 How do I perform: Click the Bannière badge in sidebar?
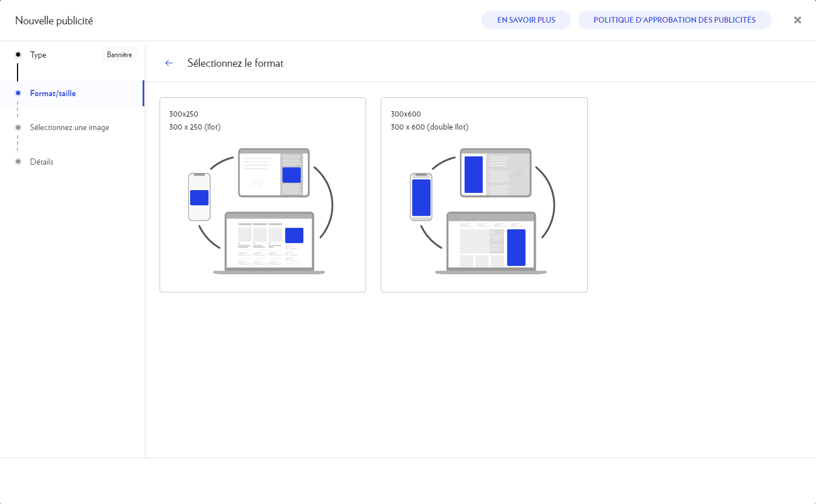point(119,55)
